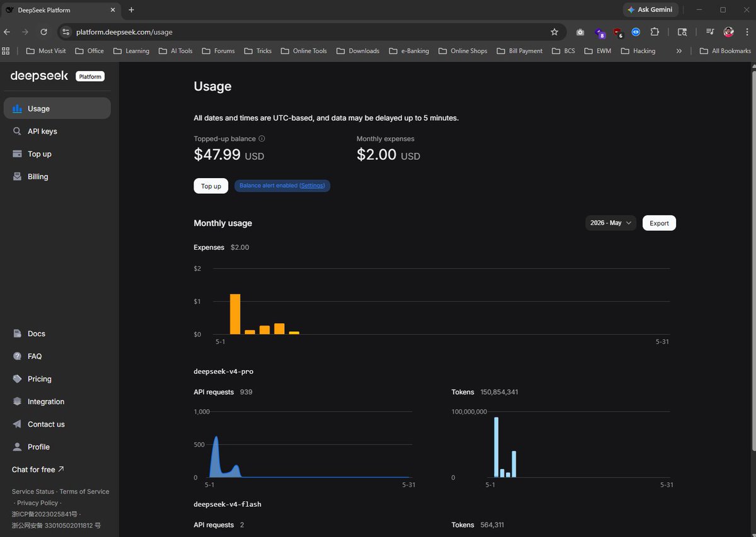Click the tallest orange expenses bar

(235, 314)
